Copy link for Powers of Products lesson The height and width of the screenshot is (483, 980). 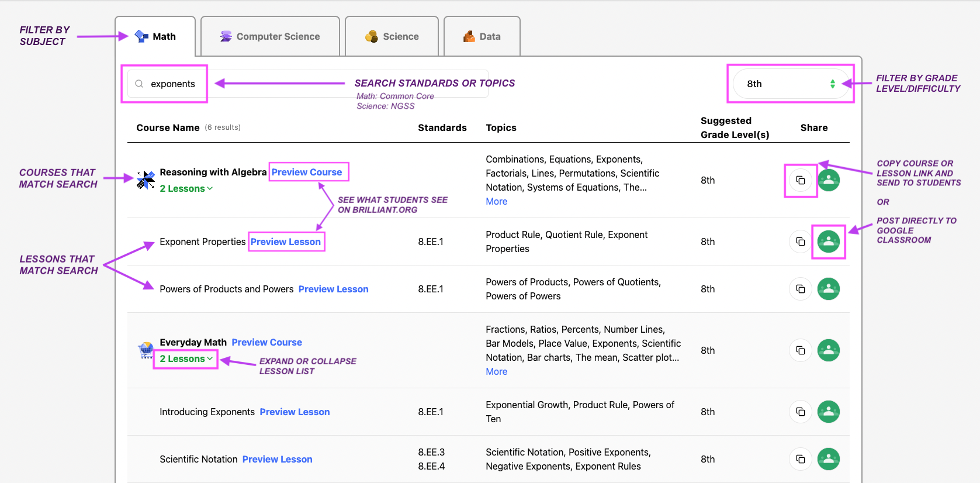pos(800,289)
